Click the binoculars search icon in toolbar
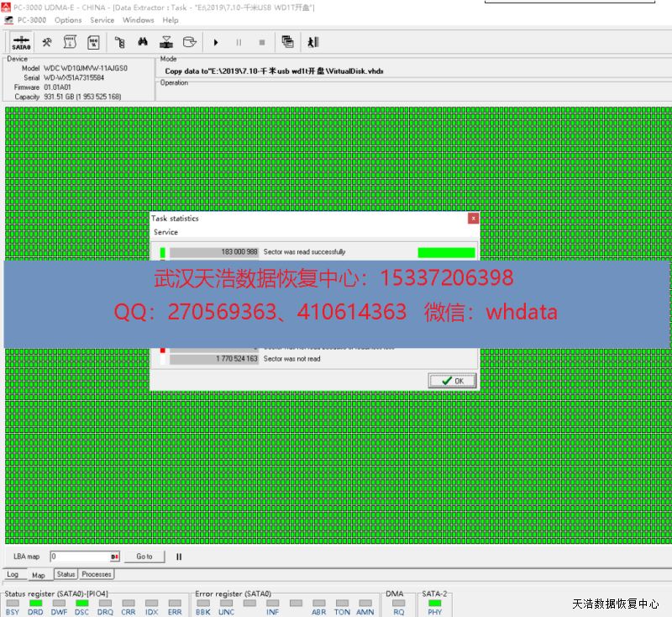The height and width of the screenshot is (617, 672). [143, 42]
